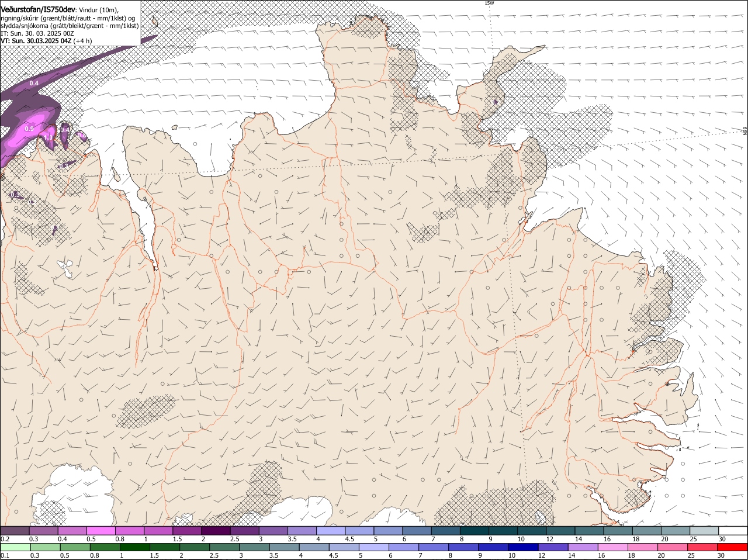Pick the bright magenta 0.5 swatch in the upper legend
Screen dimensions: 748x560
(101, 530)
